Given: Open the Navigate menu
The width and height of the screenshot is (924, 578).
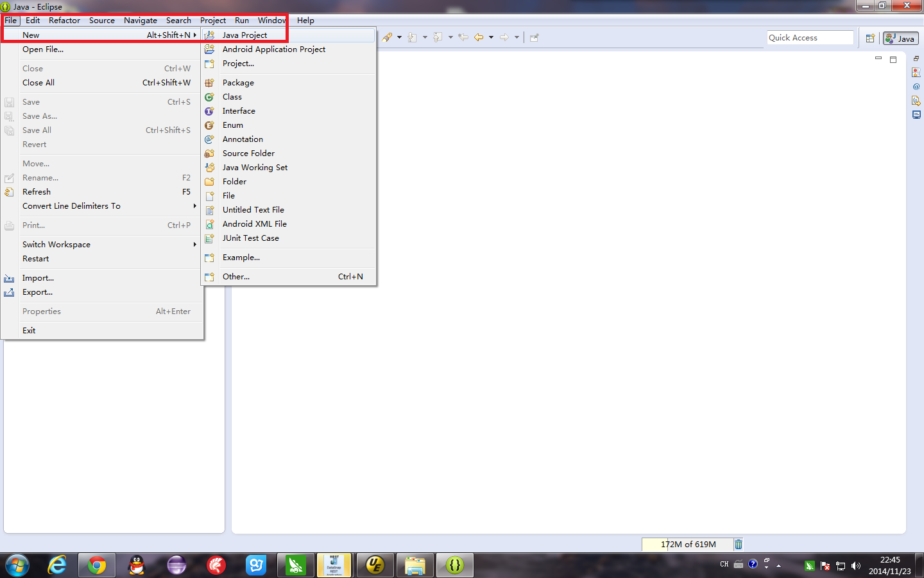Looking at the screenshot, I should [141, 21].
